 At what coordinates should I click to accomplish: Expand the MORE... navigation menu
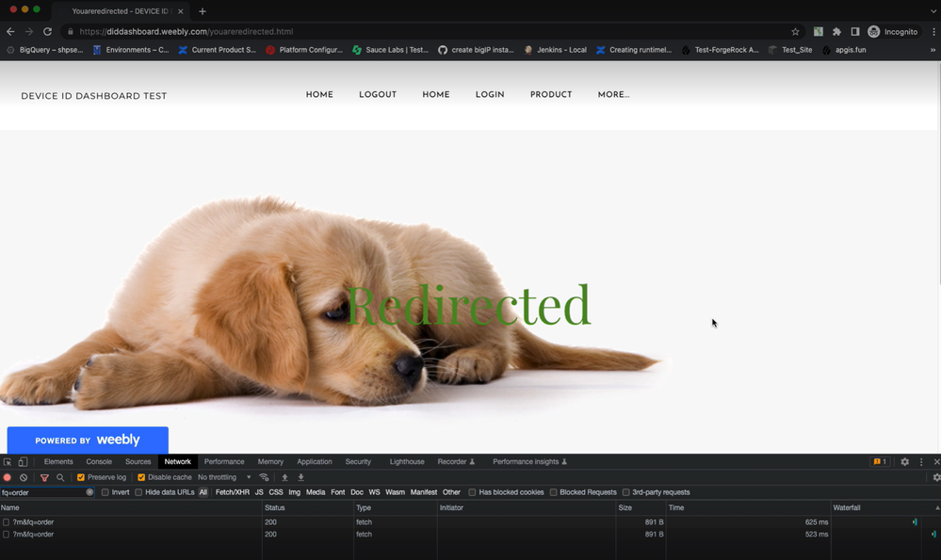click(x=613, y=95)
